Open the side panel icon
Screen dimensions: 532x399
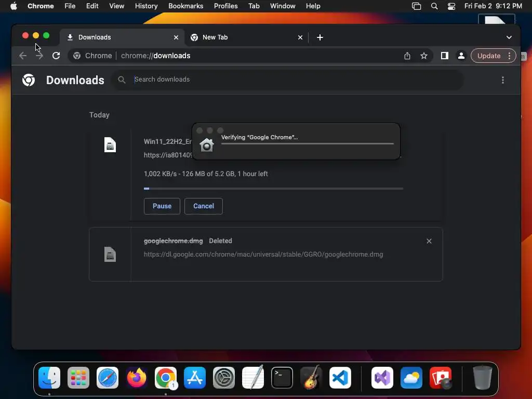pyautogui.click(x=445, y=56)
